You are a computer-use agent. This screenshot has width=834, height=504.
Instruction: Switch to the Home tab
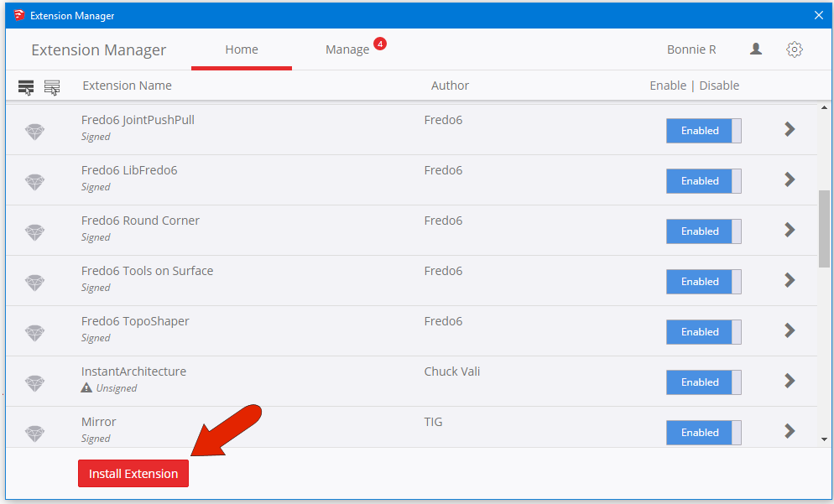click(242, 49)
